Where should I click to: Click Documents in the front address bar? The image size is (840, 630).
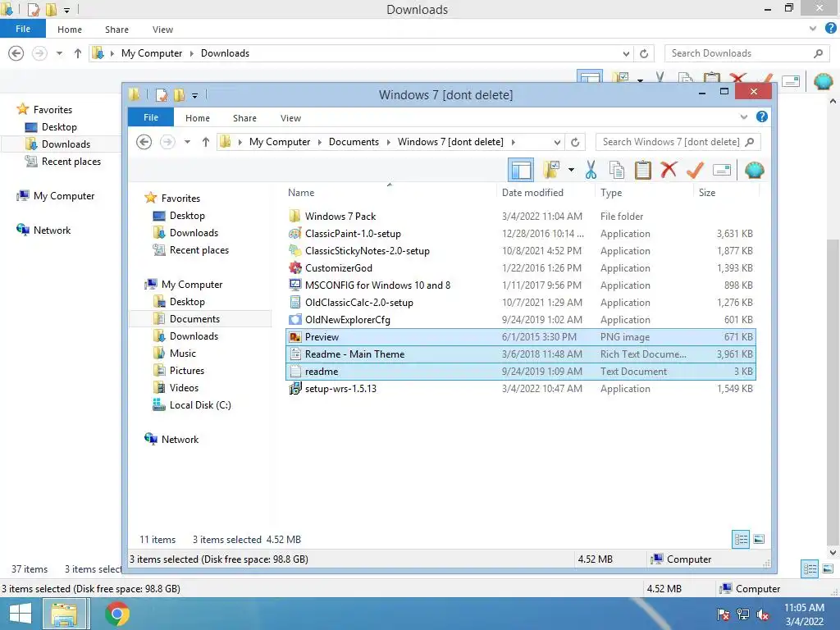point(354,142)
